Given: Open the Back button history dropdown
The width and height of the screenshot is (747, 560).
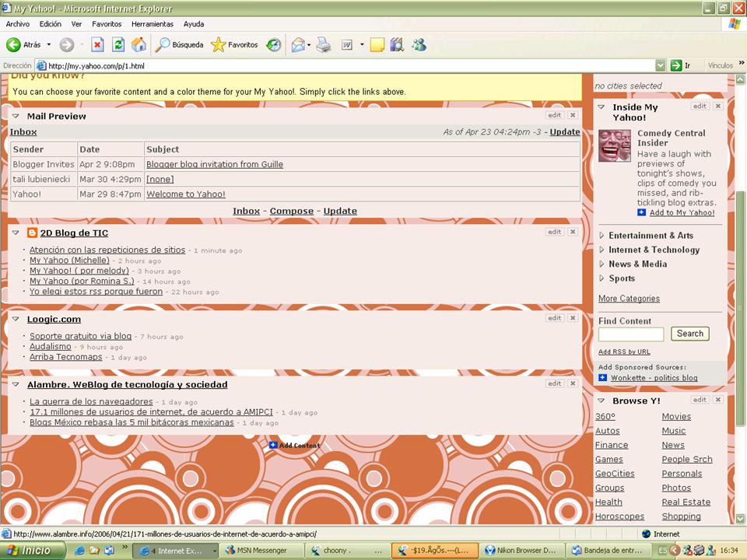Looking at the screenshot, I should (49, 45).
